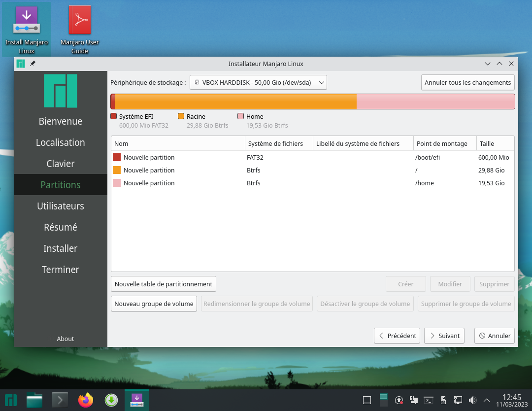Screen dimensions: 532x411
Task: Open the Manjaro application menu in taskbar
Action: coord(10,400)
